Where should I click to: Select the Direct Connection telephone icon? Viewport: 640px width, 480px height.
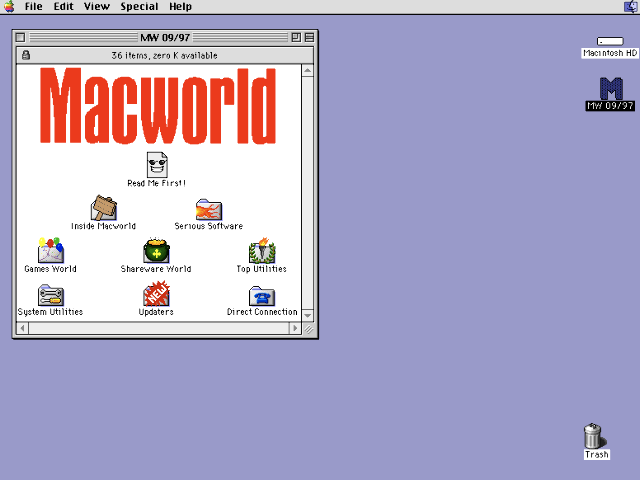(262, 296)
